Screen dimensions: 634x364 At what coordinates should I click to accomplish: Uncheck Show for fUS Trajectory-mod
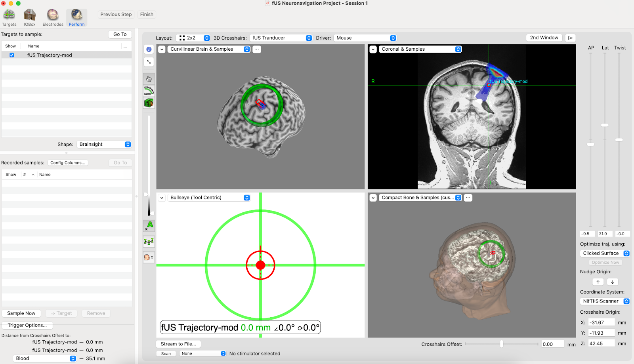pyautogui.click(x=12, y=55)
